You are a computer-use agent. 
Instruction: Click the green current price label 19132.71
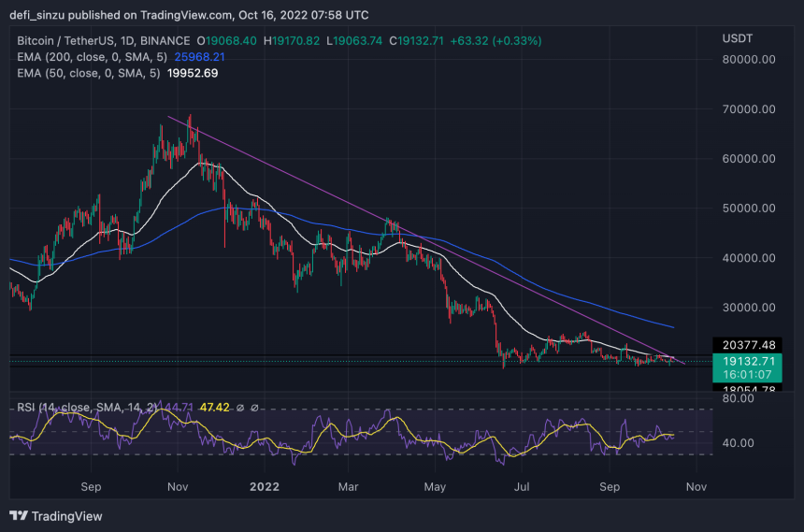[x=745, y=359]
